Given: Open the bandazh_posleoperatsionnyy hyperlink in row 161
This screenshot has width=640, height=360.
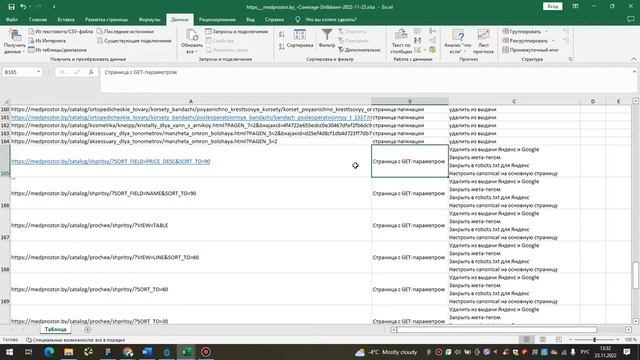Looking at the screenshot, I should coord(191,117).
